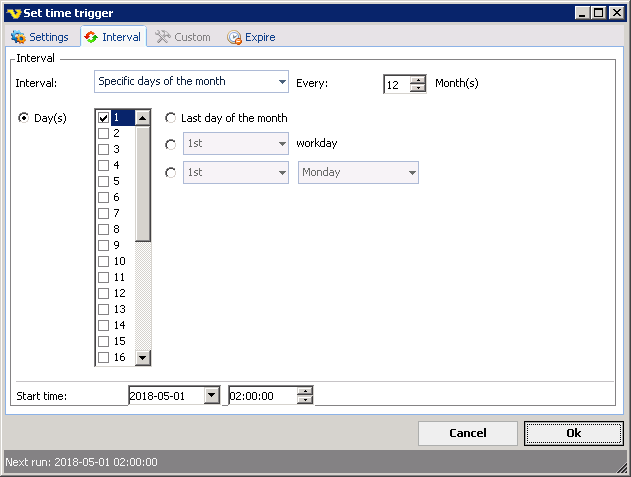Click the Interval tab refresh icon
Screen dimensions: 631x477
coord(91,37)
